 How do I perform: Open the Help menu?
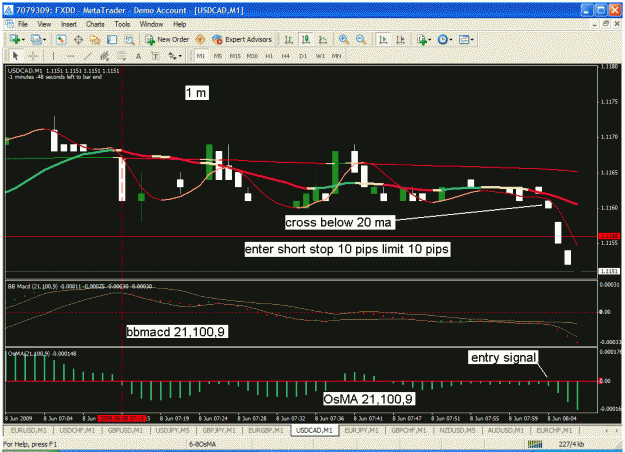180,24
